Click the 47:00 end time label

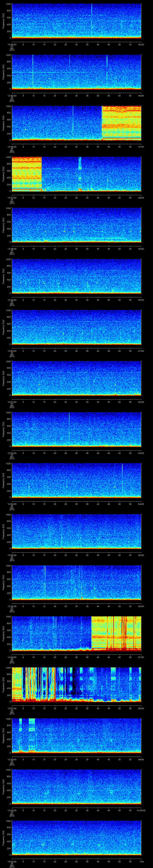tap(141, 147)
